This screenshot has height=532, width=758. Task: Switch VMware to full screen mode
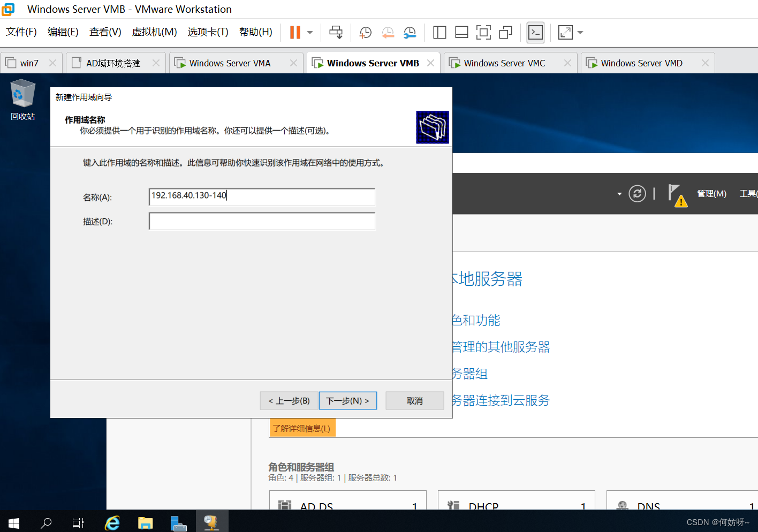tap(483, 33)
